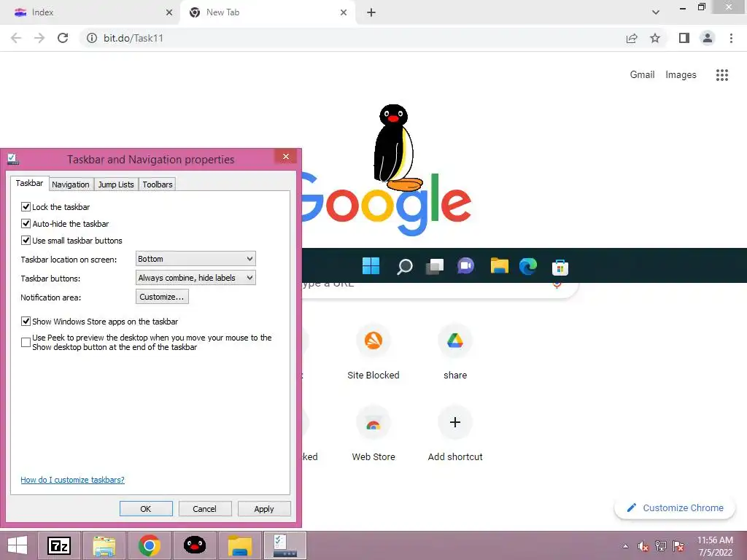
Task: Click the Windows Start button
Action: [x=18, y=545]
